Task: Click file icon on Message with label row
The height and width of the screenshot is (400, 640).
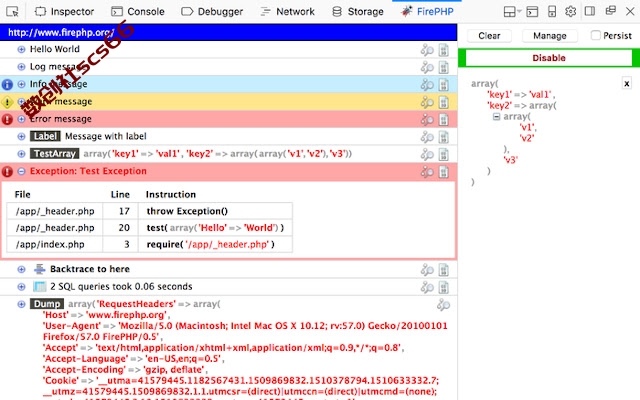Action: coord(444,137)
